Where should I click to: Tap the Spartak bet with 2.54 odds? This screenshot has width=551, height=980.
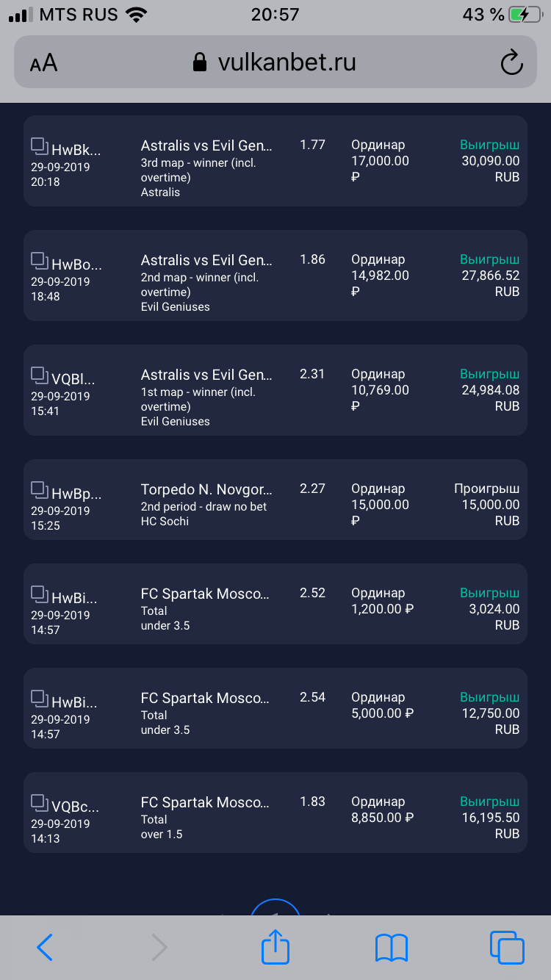click(x=275, y=708)
